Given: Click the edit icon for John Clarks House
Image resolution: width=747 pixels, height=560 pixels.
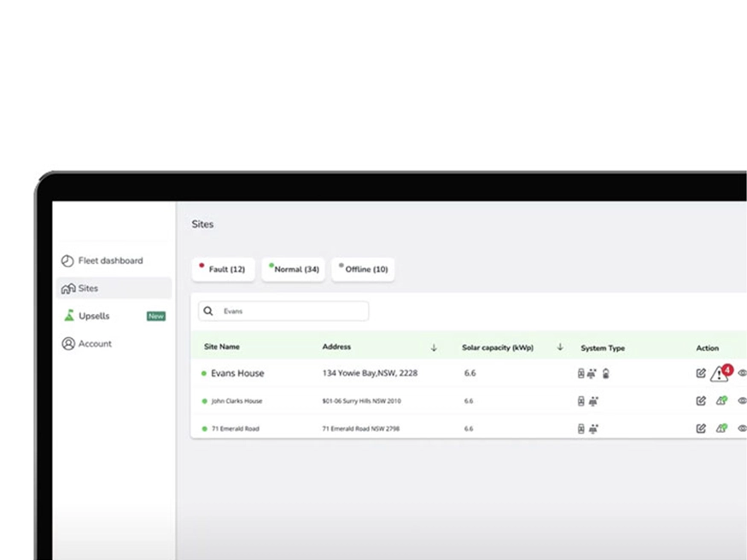Looking at the screenshot, I should click(701, 401).
